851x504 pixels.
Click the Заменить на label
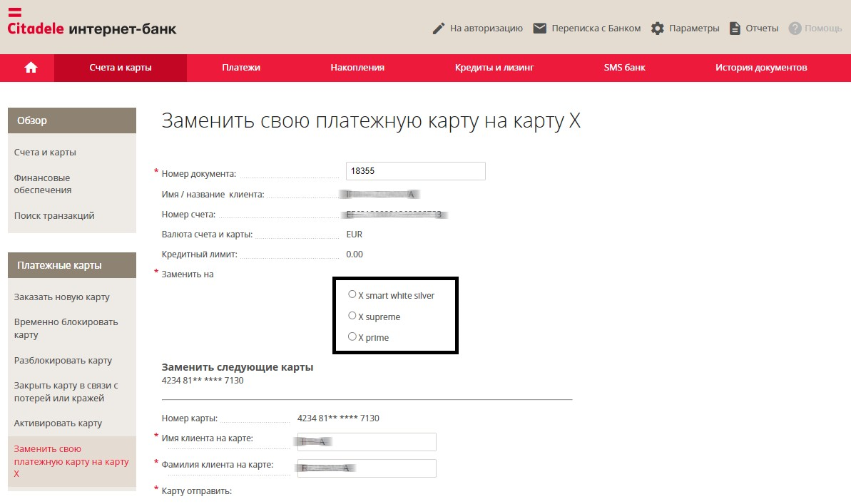click(188, 274)
